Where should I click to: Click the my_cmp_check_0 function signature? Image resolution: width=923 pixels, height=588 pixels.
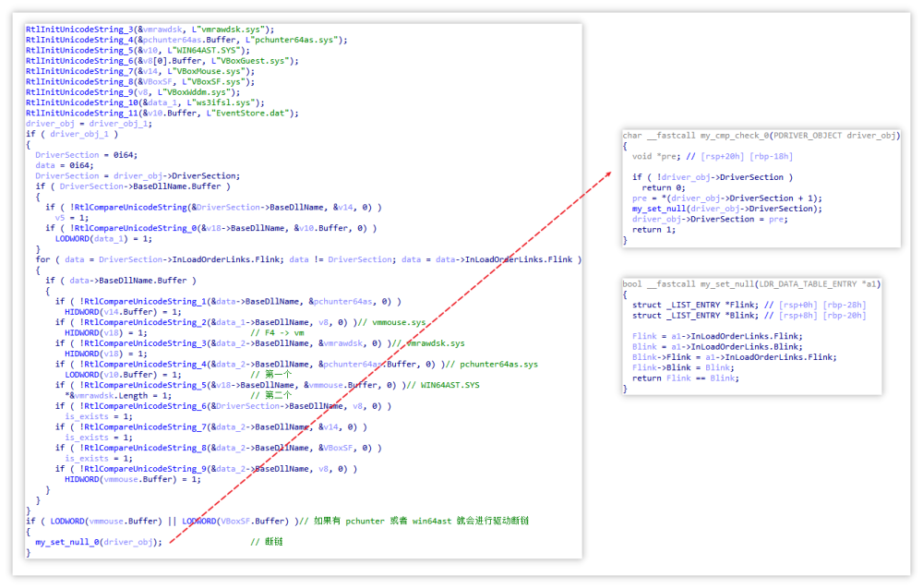pos(761,136)
